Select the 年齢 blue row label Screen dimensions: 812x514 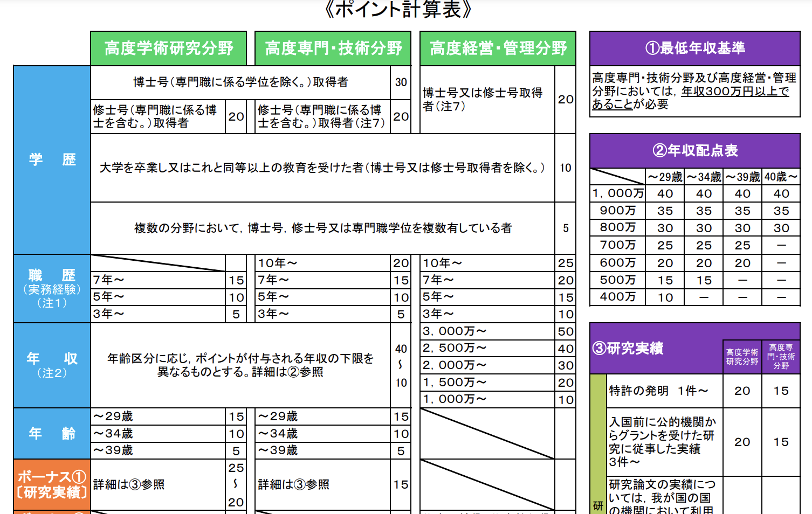52,434
